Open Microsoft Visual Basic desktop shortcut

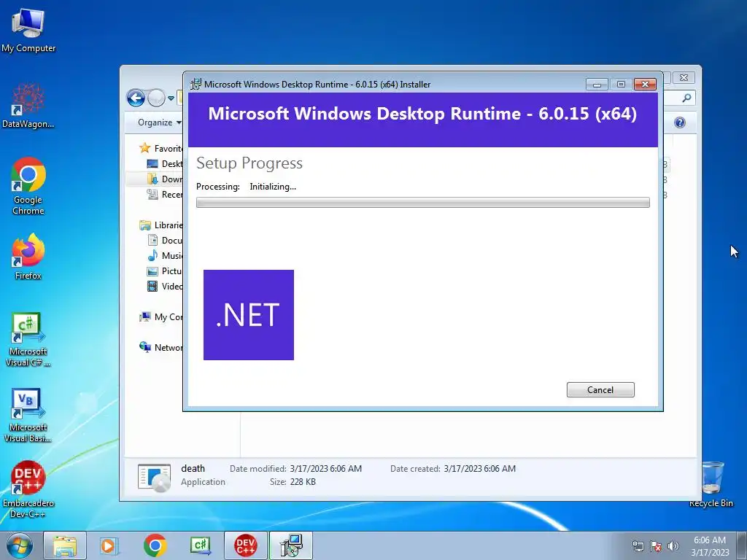coord(28,416)
